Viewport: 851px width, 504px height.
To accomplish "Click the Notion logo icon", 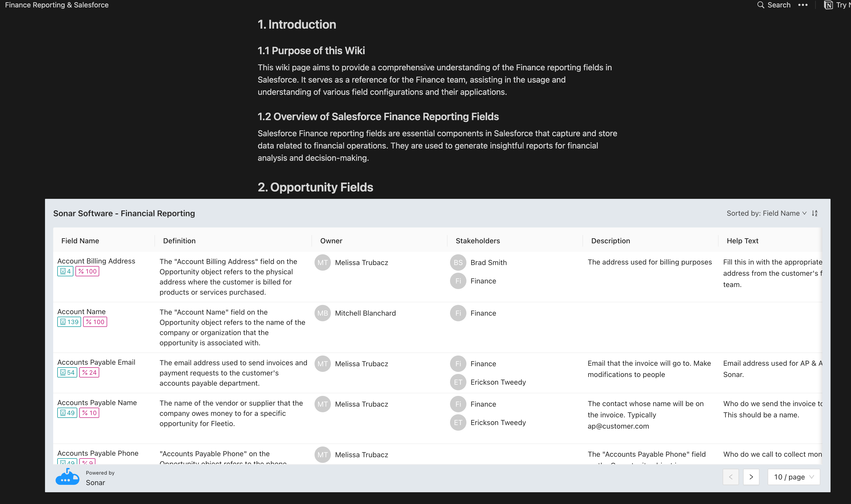I will coord(828,5).
